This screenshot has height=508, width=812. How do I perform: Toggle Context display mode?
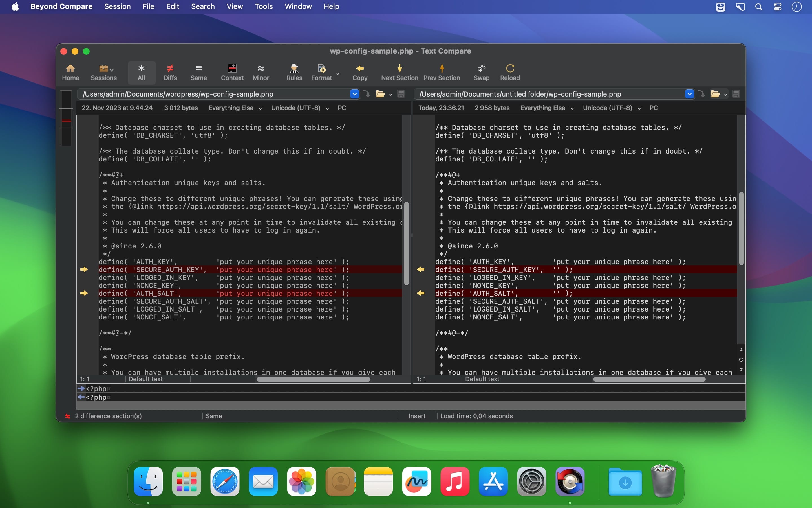pyautogui.click(x=232, y=73)
